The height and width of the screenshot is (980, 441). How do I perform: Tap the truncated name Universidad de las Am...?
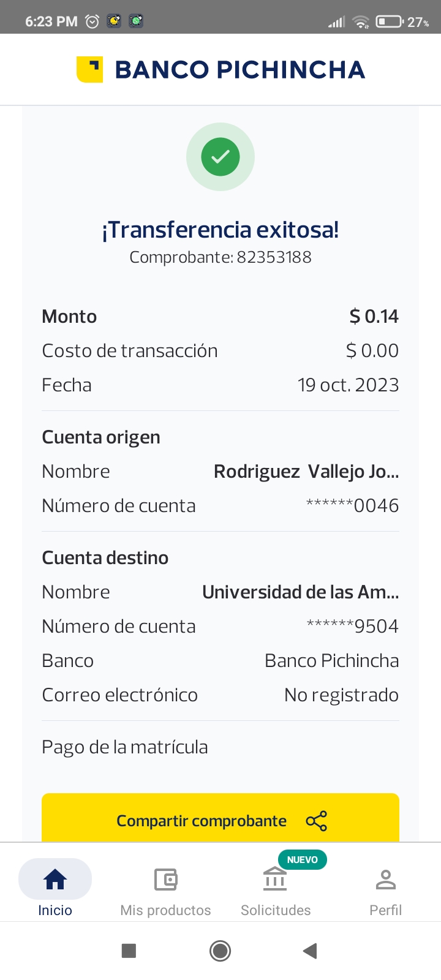[300, 592]
